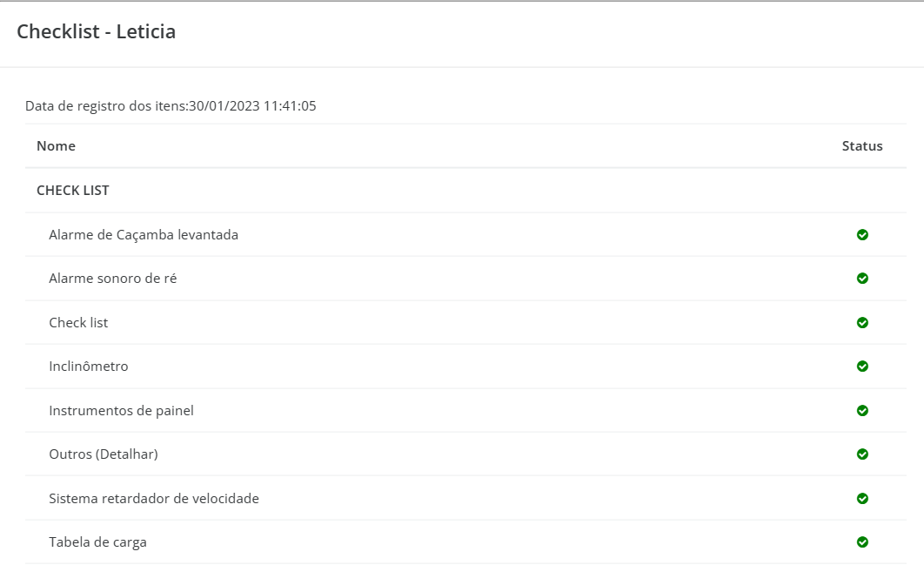Screen dimensions: 924x565
Task: Click status icon beside Instrumentos de painel
Action: click(862, 411)
